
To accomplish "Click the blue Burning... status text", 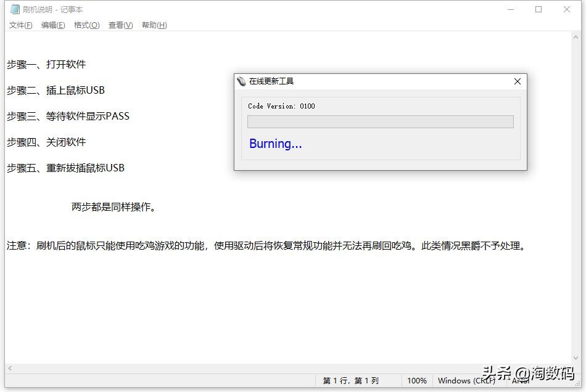I will (x=275, y=144).
